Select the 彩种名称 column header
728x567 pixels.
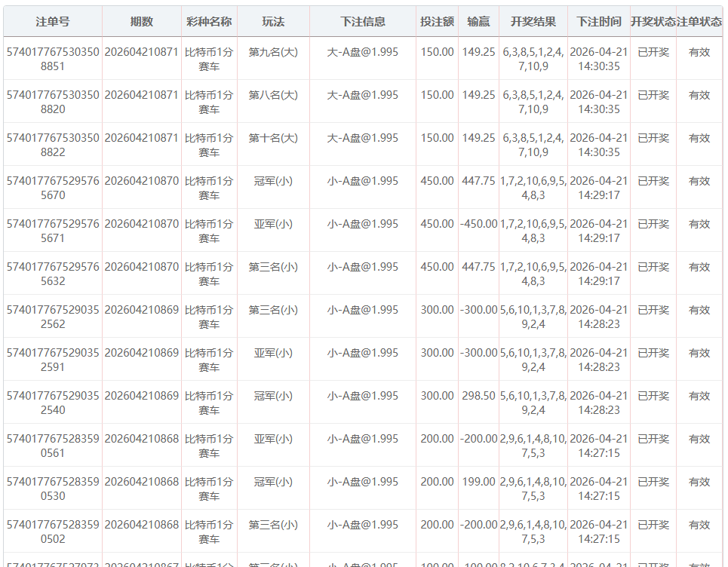pyautogui.click(x=209, y=22)
